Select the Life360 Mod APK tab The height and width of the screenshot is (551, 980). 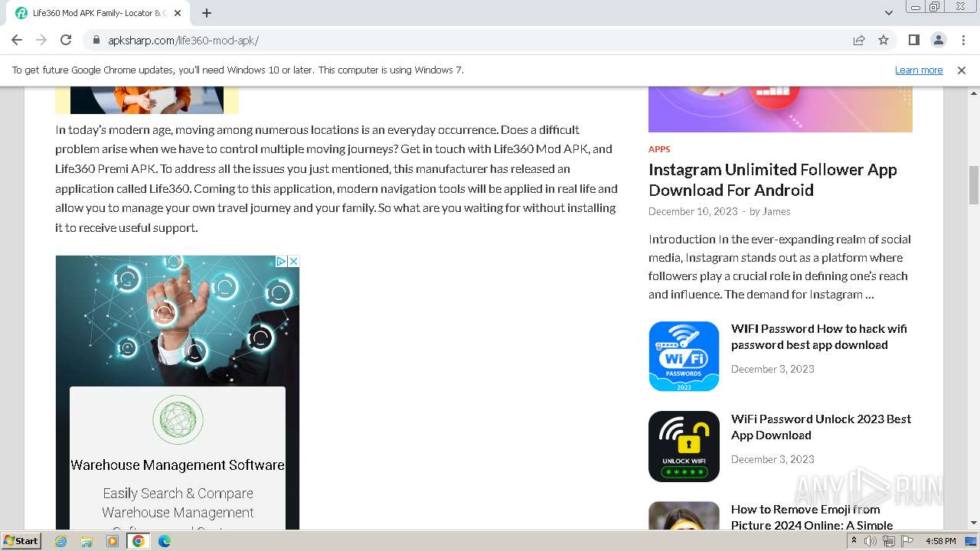click(x=100, y=13)
